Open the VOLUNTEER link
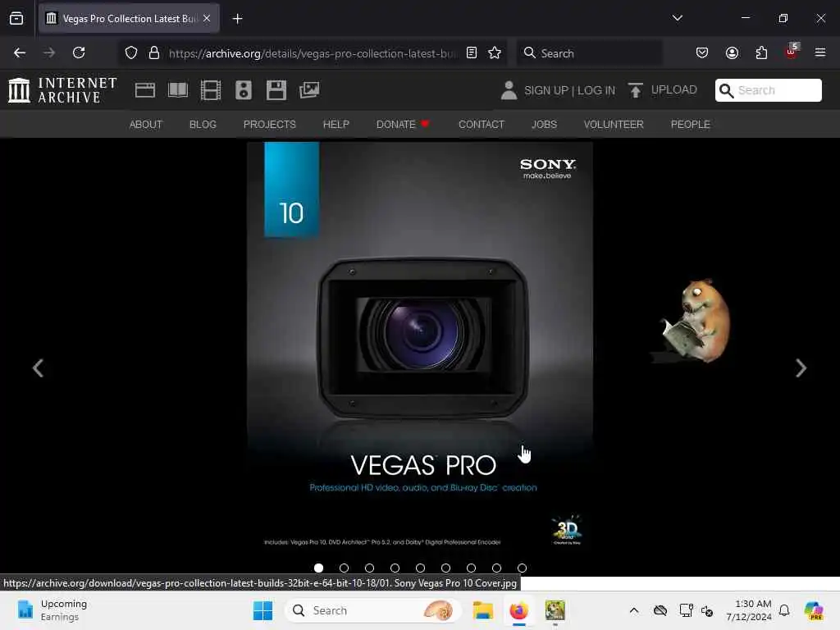This screenshot has width=840, height=630. (614, 125)
